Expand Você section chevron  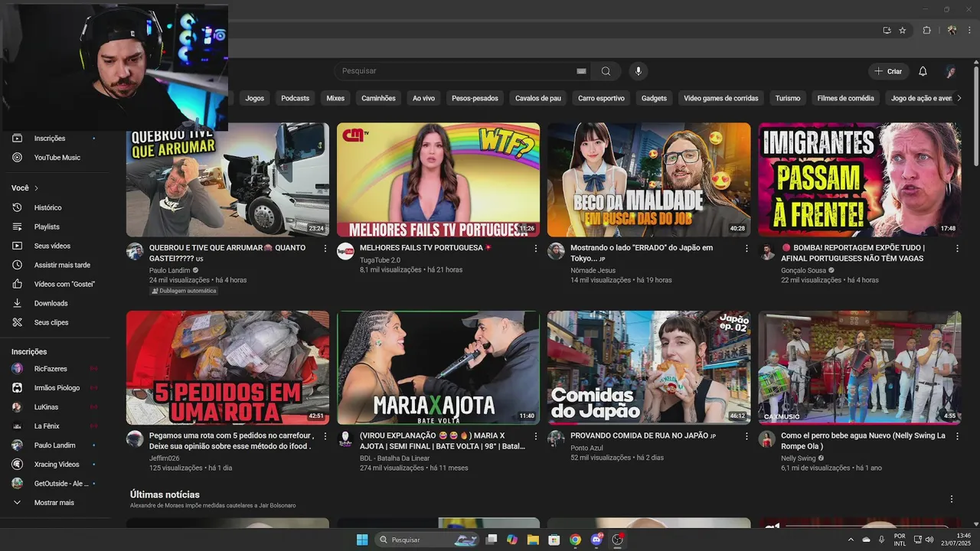[36, 188]
